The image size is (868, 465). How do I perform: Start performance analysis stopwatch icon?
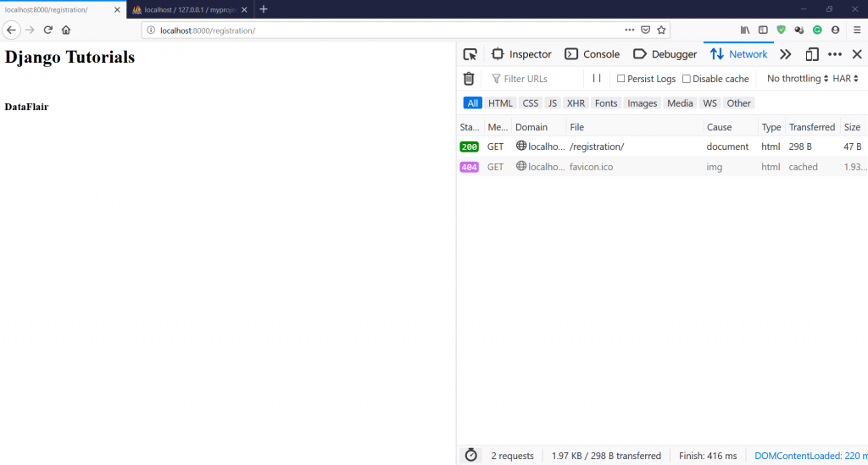pos(471,455)
